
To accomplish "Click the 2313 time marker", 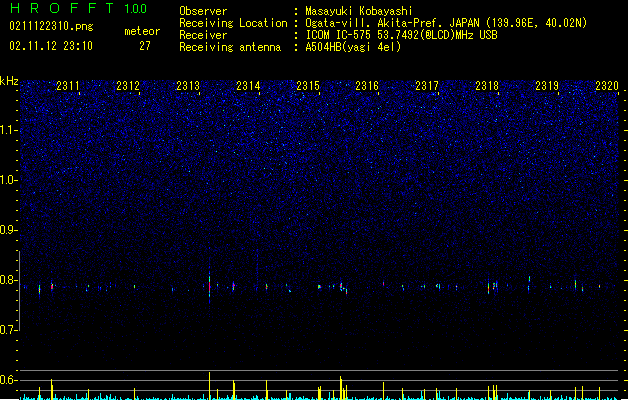I will (188, 86).
